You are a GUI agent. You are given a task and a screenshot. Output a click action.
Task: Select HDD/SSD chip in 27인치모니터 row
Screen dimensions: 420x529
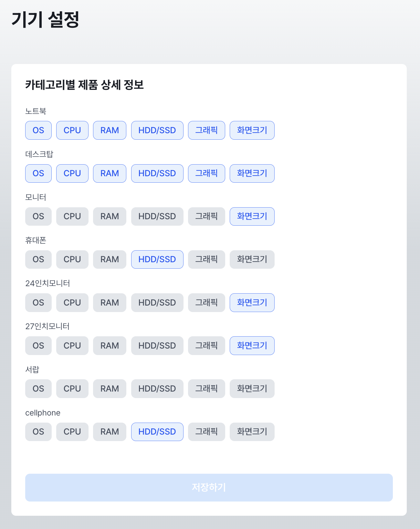[157, 346]
